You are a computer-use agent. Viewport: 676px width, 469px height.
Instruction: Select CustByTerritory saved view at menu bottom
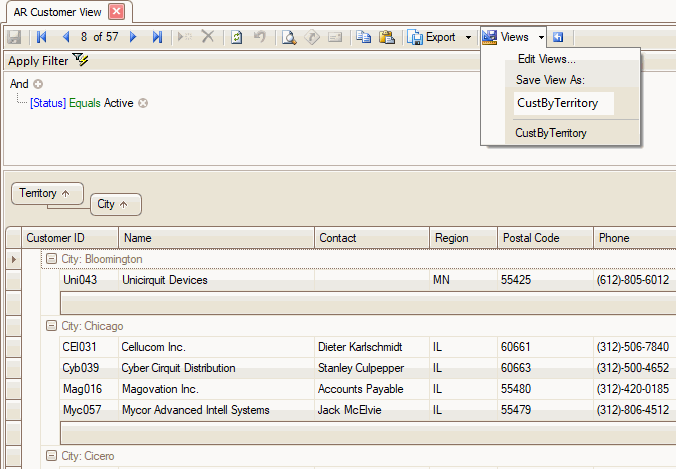(551, 132)
